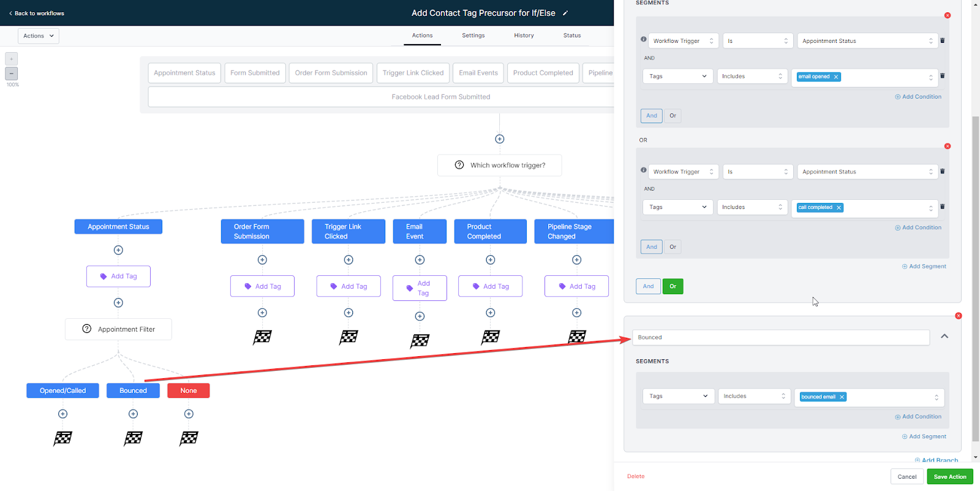The image size is (980, 491).
Task: Click Back to workflows link
Action: tap(37, 13)
